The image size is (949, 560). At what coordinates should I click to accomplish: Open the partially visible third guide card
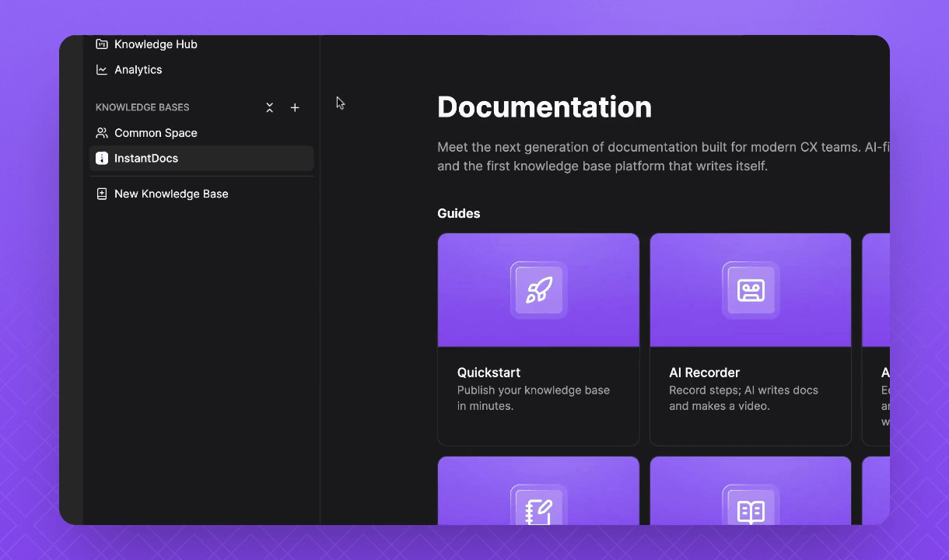[x=876, y=340]
